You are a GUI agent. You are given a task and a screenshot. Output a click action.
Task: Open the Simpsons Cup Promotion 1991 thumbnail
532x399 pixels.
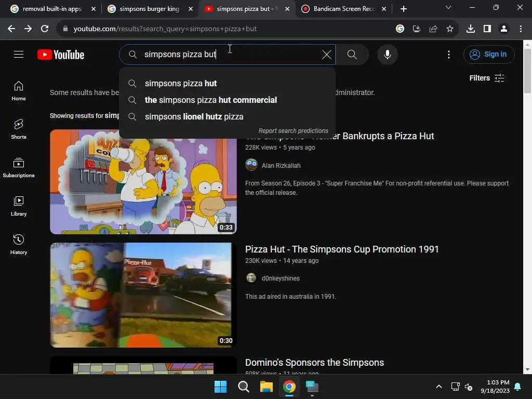(x=143, y=295)
